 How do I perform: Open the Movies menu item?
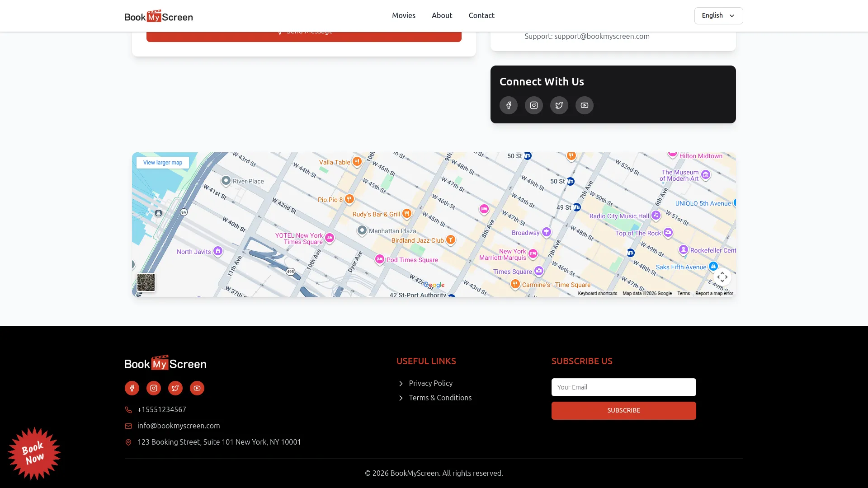tap(403, 15)
